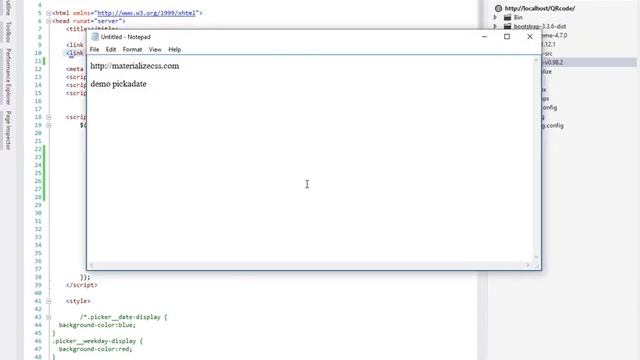The width and height of the screenshot is (640, 360).
Task: Expand the bootstrap-3.3.6-dist folder
Action: tap(495, 27)
